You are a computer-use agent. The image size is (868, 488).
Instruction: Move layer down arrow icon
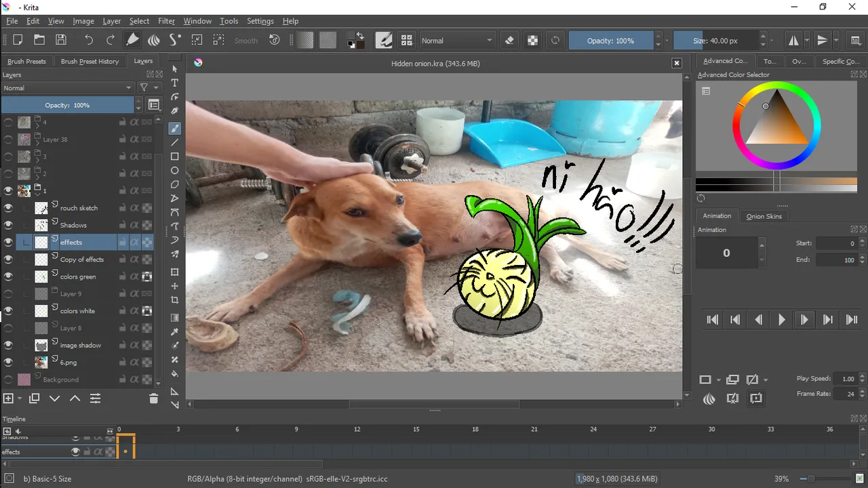tap(55, 399)
